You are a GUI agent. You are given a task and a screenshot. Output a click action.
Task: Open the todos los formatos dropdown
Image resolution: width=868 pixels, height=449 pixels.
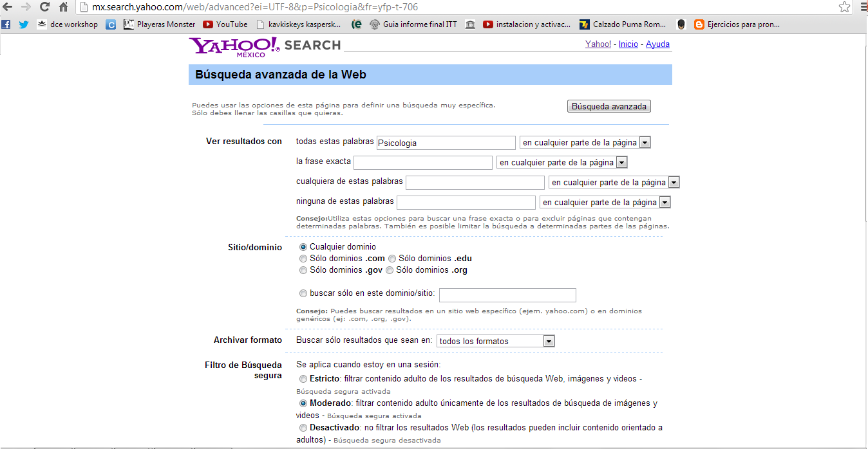(x=495, y=340)
